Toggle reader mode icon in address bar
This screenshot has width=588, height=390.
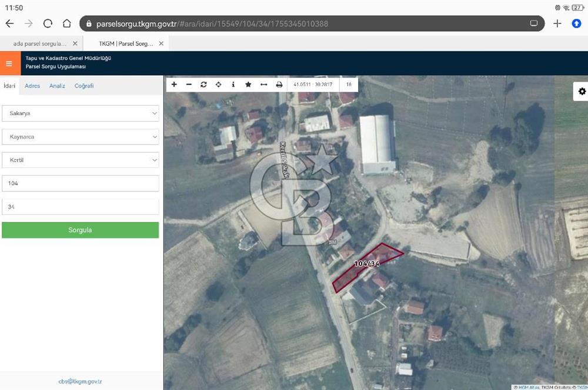[534, 23]
